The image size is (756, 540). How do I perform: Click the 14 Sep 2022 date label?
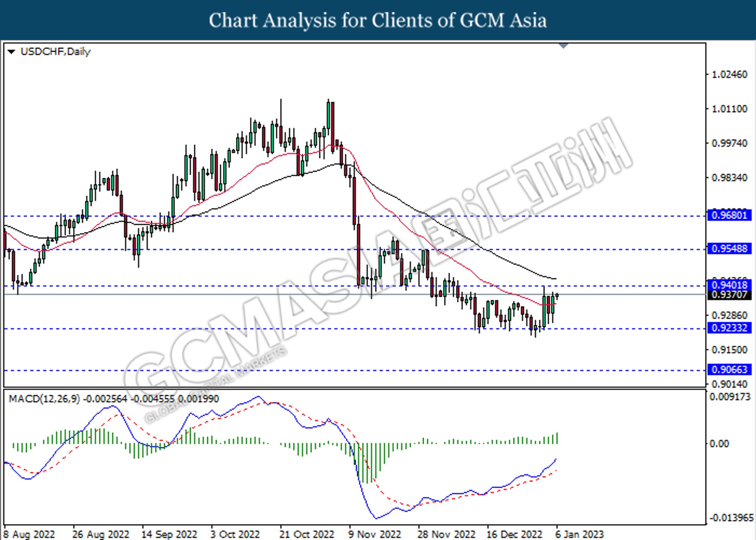pos(169,534)
